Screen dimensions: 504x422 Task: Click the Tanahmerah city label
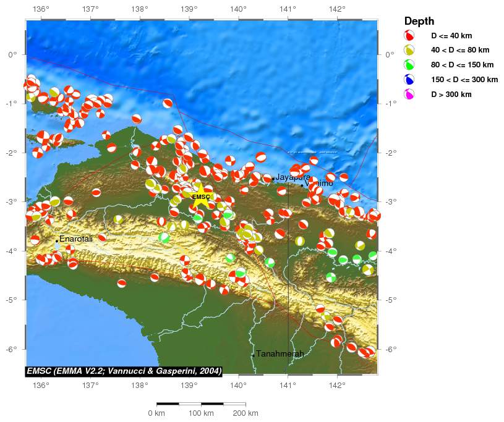pyautogui.click(x=280, y=353)
